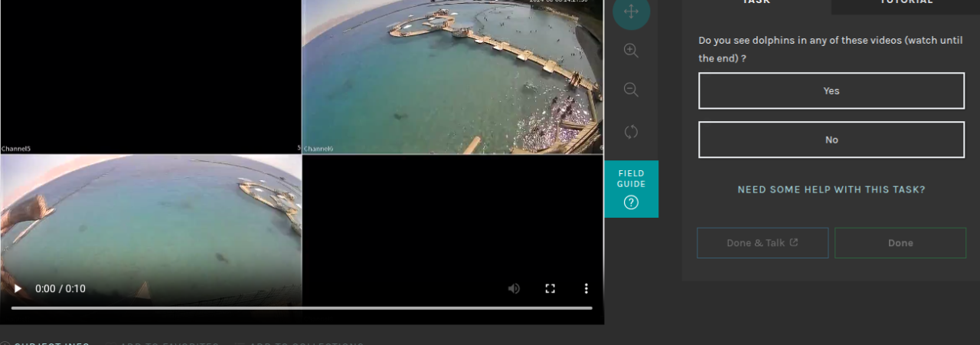Open Need Some Help With This Task

831,189
